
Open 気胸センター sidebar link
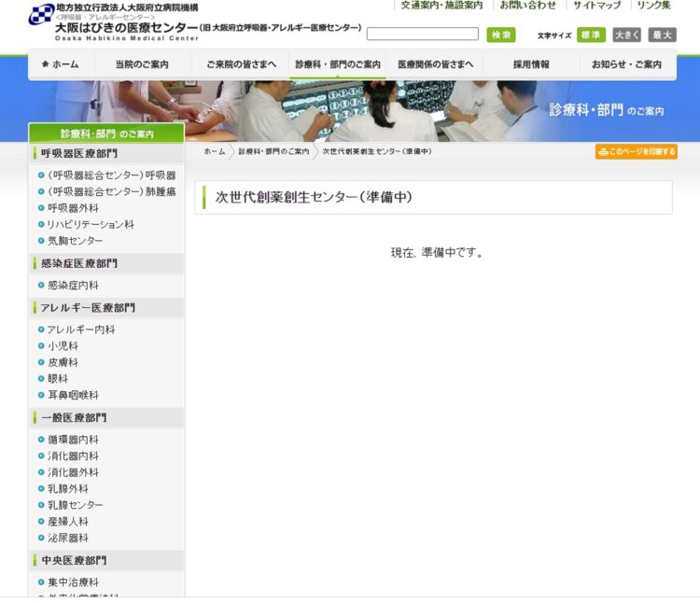point(75,241)
